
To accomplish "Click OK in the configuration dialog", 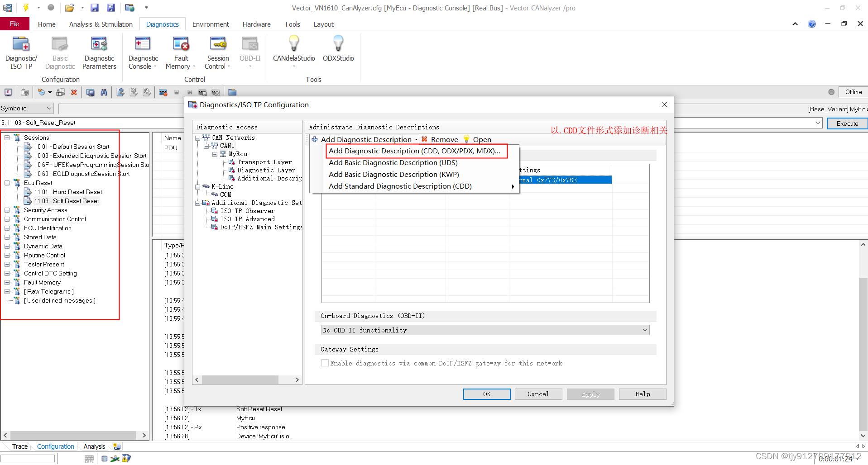I will pyautogui.click(x=487, y=394).
